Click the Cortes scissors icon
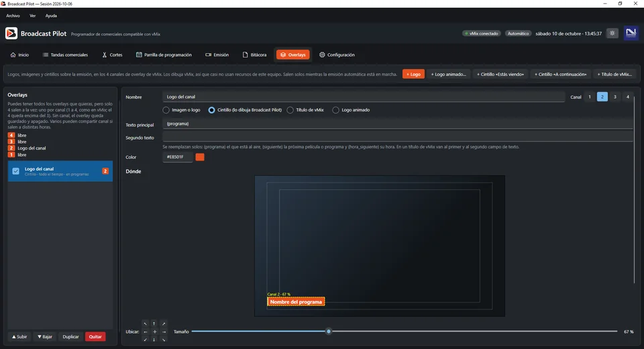The width and height of the screenshot is (644, 349). click(x=105, y=54)
